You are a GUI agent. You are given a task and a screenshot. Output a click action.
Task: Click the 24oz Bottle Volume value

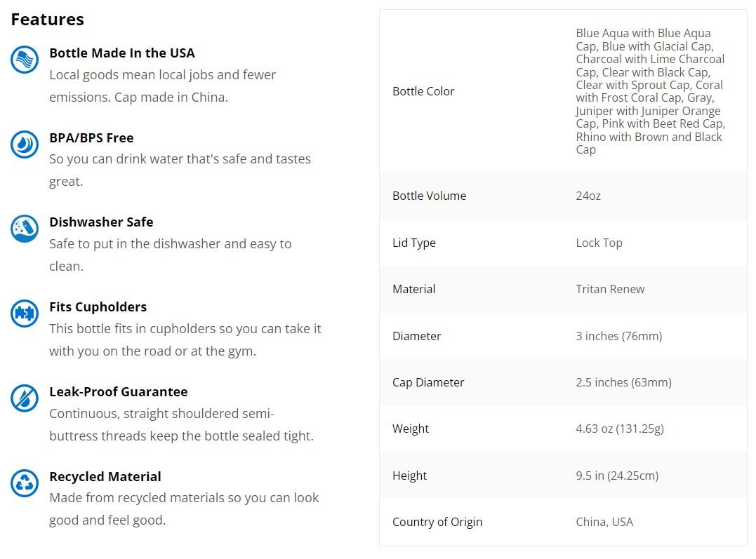(588, 196)
